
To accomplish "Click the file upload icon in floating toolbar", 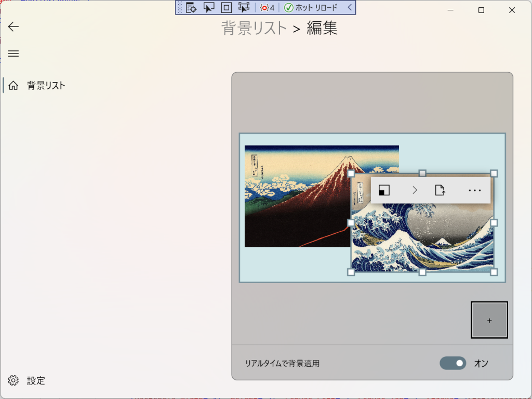I will point(440,190).
